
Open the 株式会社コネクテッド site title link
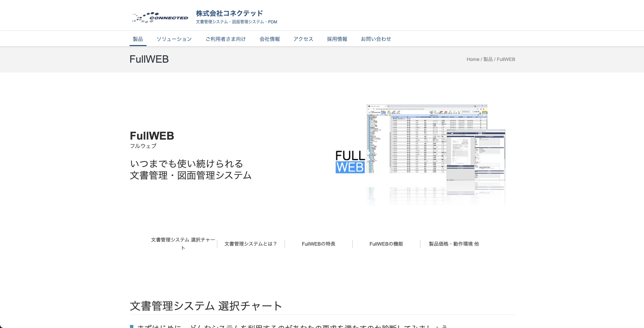229,13
